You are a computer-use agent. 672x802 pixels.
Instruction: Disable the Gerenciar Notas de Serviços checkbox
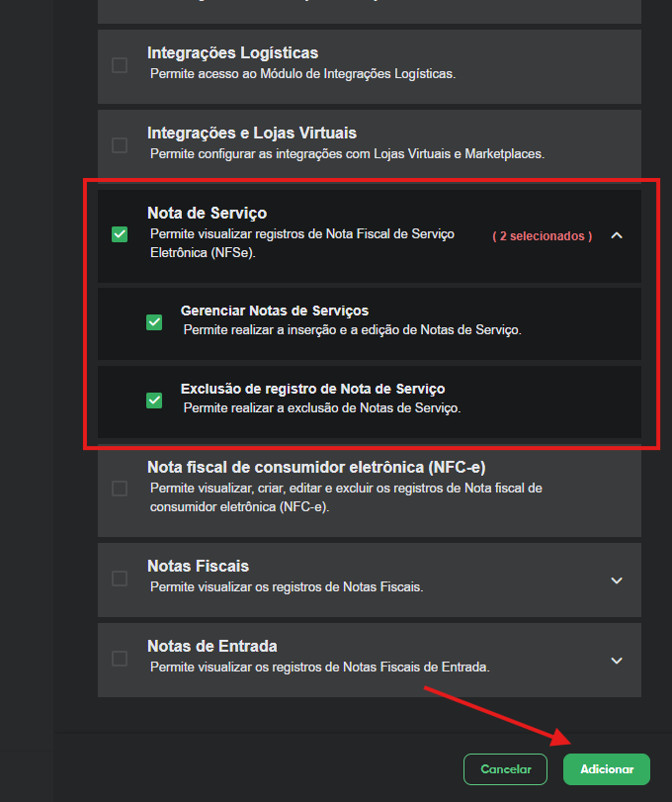(154, 321)
